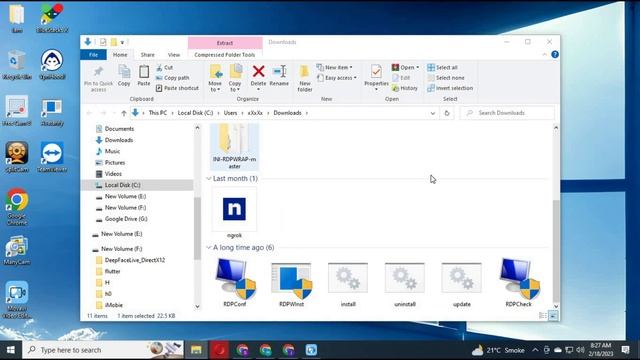Click Pin to Quick access icon
This screenshot has width=640, height=360.
point(98,78)
